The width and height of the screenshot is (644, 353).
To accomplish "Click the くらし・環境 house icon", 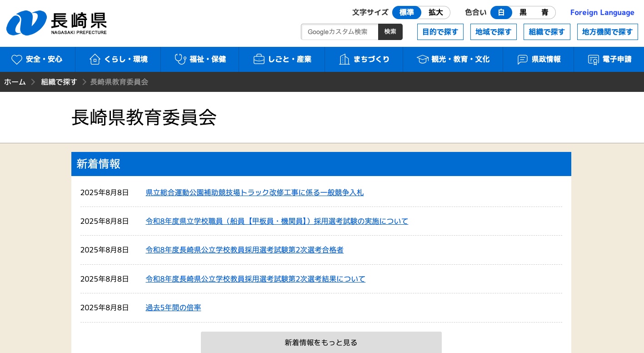I will point(95,59).
